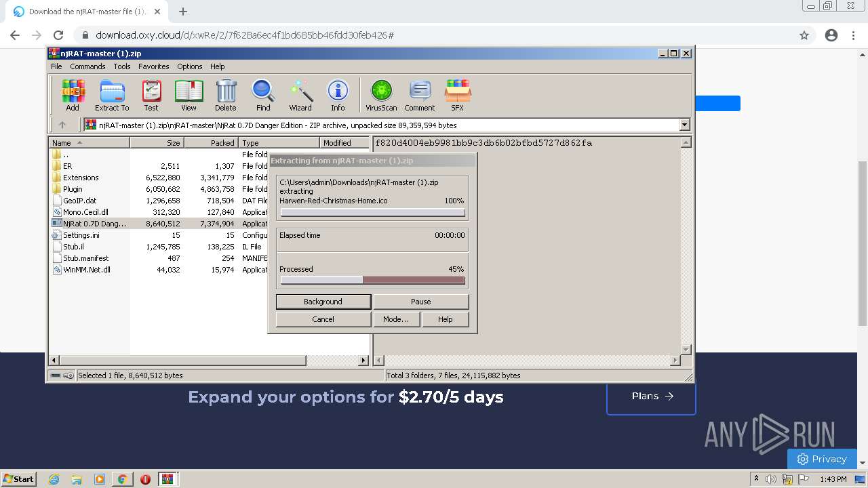
Task: Sort files by Packed column
Action: tap(212, 143)
